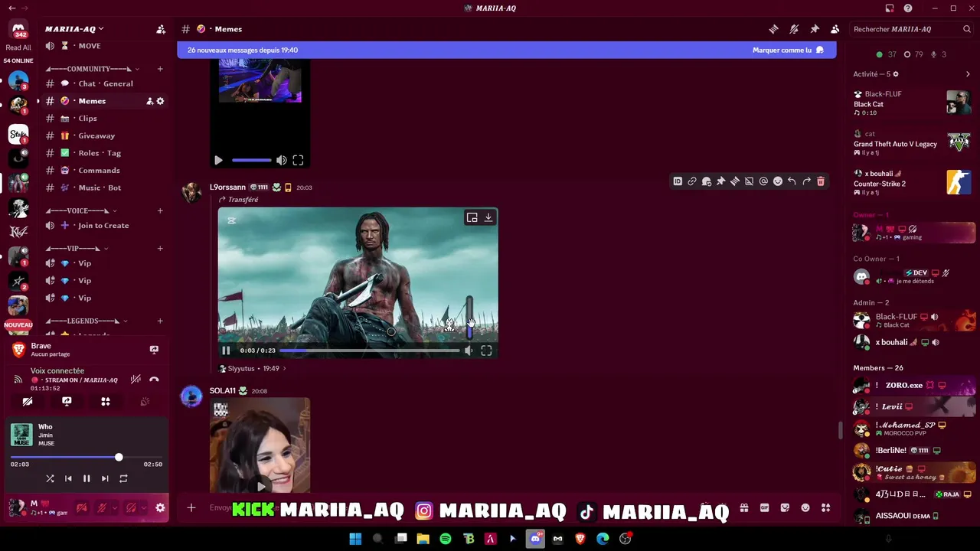This screenshot has height=551, width=980.
Task: Open SOLA11 username link
Action: 223,391
